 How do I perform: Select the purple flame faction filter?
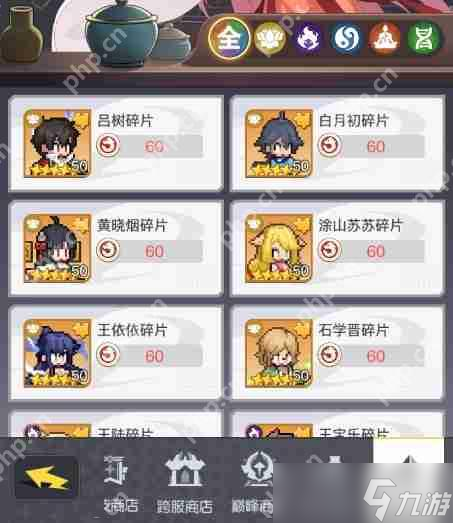[308, 38]
